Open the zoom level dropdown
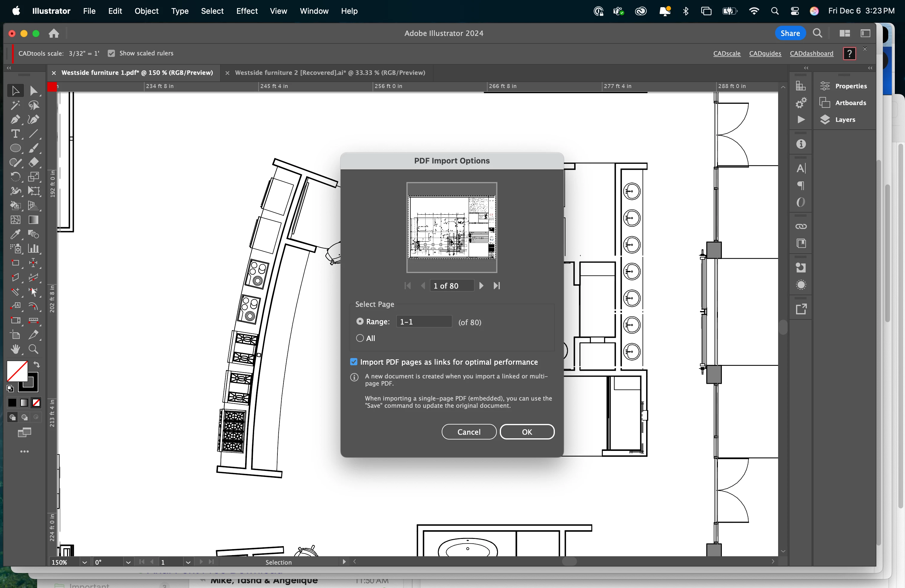The image size is (905, 588). [84, 562]
